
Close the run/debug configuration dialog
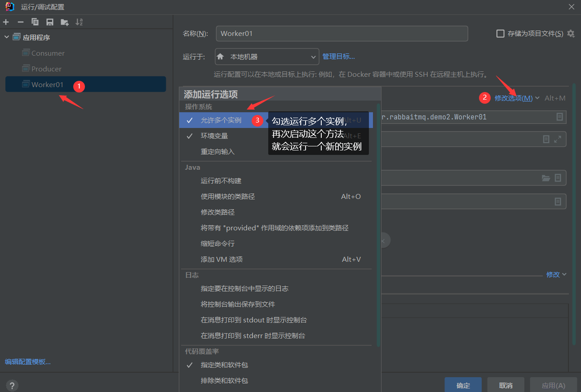571,7
